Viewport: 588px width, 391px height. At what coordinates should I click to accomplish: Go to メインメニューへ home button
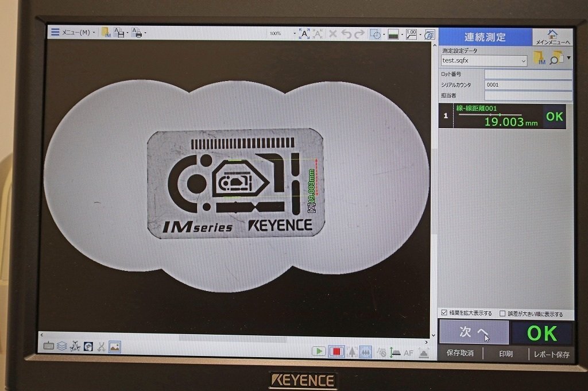(552, 37)
